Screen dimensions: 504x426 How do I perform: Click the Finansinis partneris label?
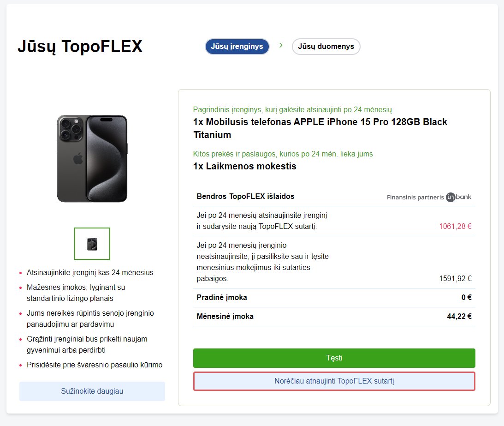tap(415, 197)
